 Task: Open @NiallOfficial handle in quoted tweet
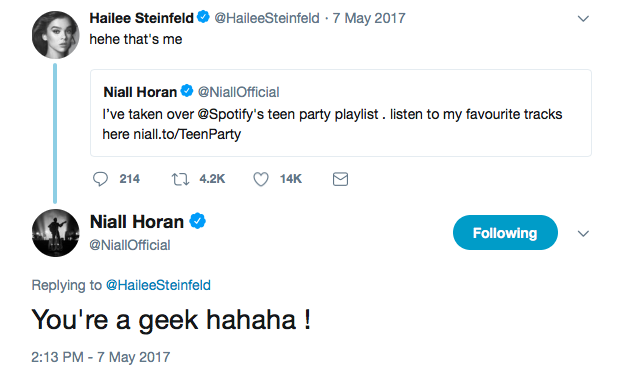[x=238, y=92]
